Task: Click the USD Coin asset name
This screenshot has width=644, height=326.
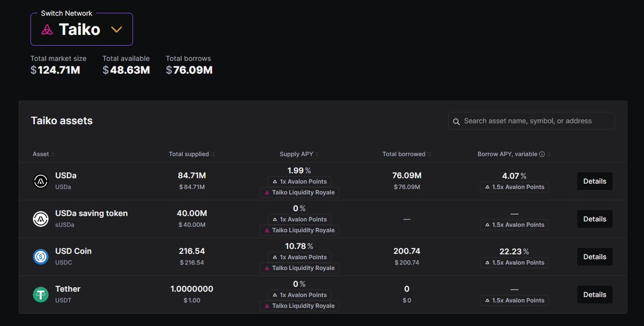Action: (74, 251)
